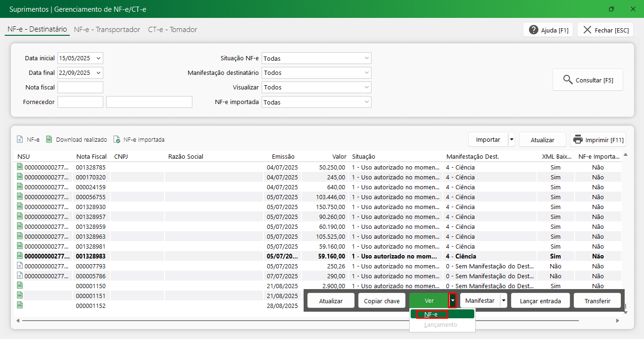Click the Fechar X icon

pyautogui.click(x=587, y=30)
